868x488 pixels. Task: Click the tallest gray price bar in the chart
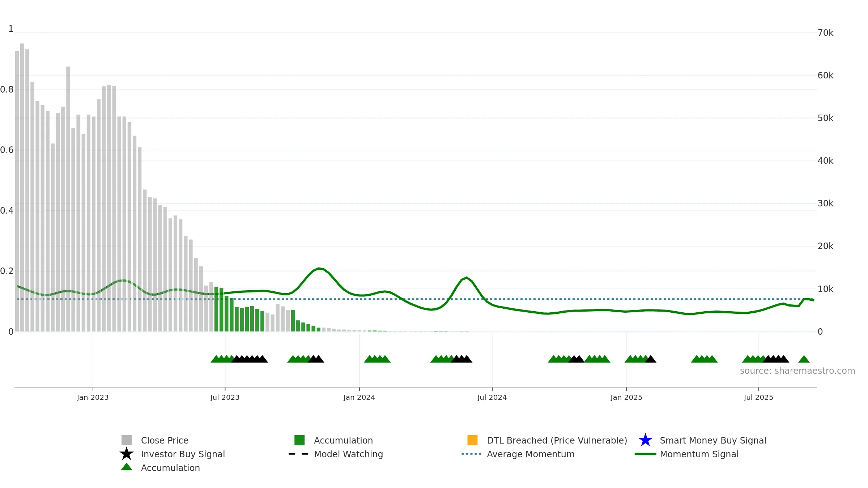(x=22, y=187)
